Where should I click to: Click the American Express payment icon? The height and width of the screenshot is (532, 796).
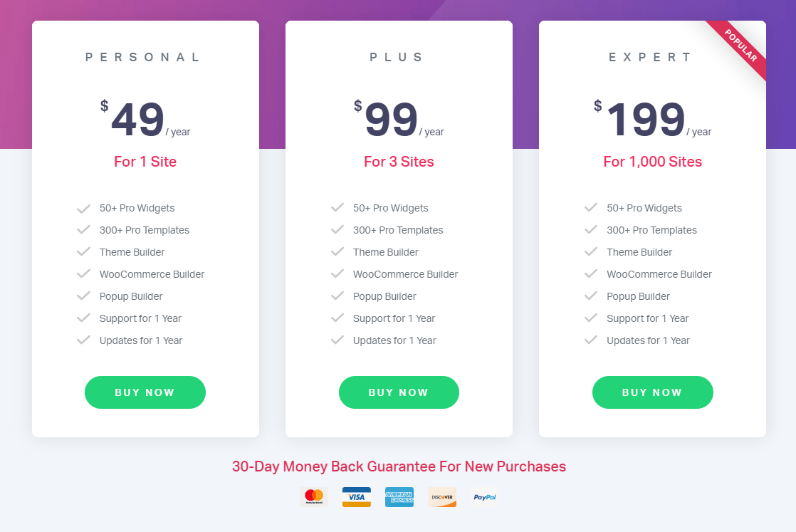(399, 497)
